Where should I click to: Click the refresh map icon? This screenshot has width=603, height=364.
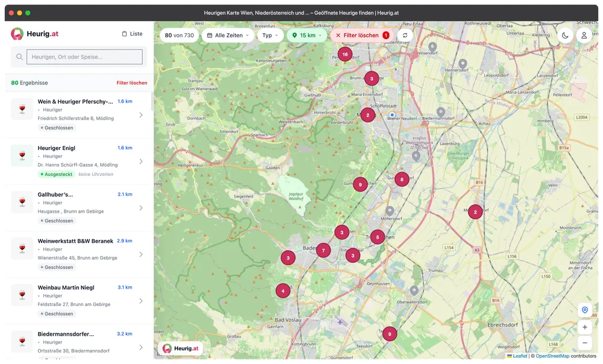tap(405, 36)
